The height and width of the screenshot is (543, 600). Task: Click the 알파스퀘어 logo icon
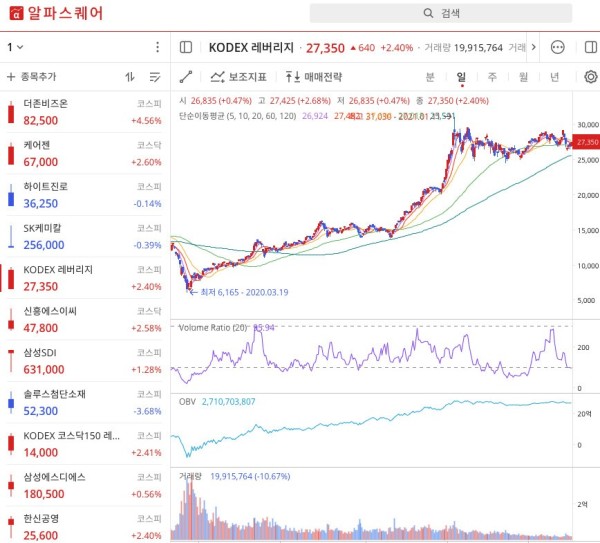point(16,13)
